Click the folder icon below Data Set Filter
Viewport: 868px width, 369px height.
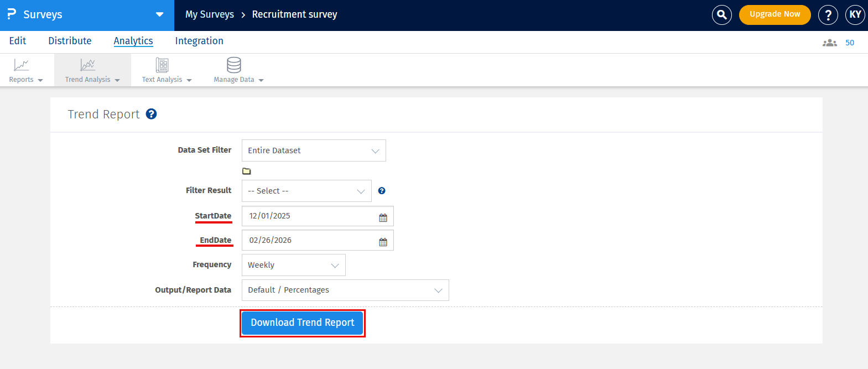pyautogui.click(x=247, y=171)
